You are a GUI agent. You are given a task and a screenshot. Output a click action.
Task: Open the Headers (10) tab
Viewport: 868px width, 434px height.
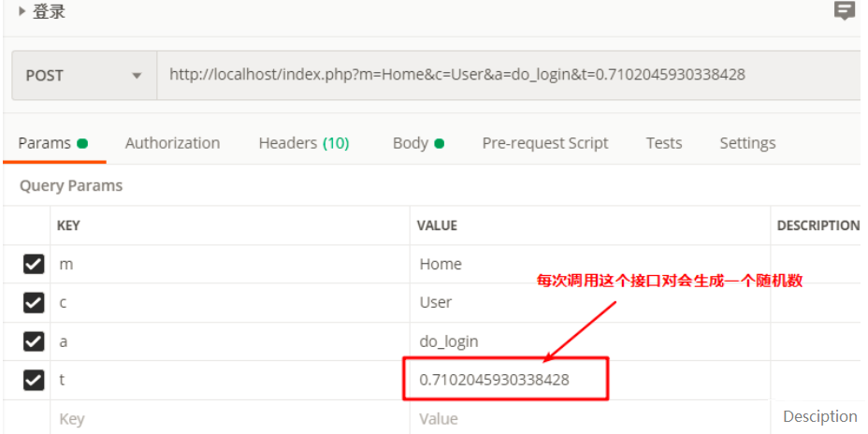(x=303, y=143)
